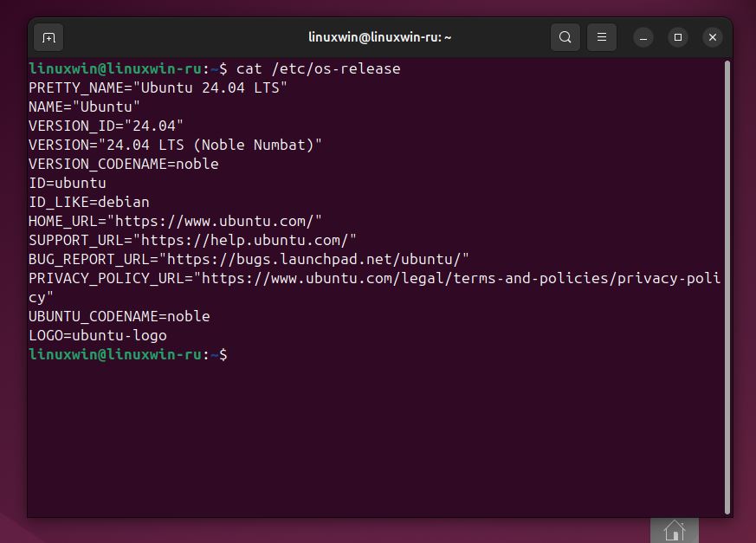
Task: Click the SUPPORT_URL help.ubuntu.com line
Action: pyautogui.click(x=192, y=240)
